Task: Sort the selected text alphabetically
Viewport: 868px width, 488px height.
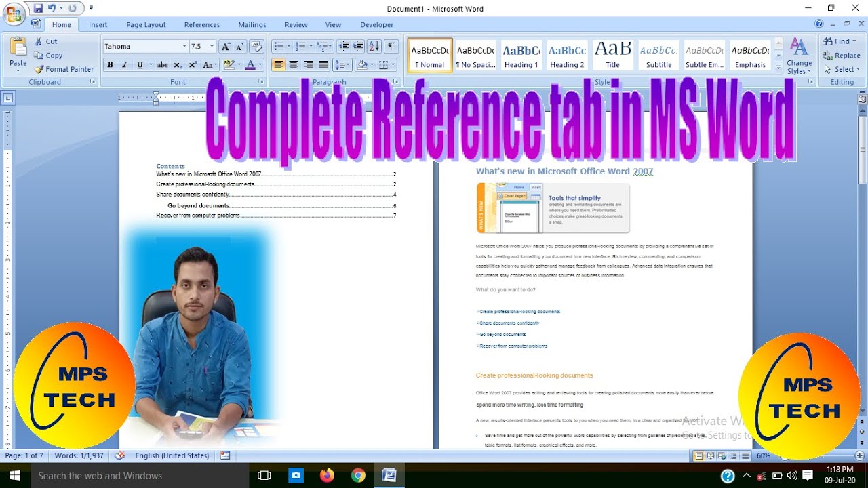Action: point(374,47)
